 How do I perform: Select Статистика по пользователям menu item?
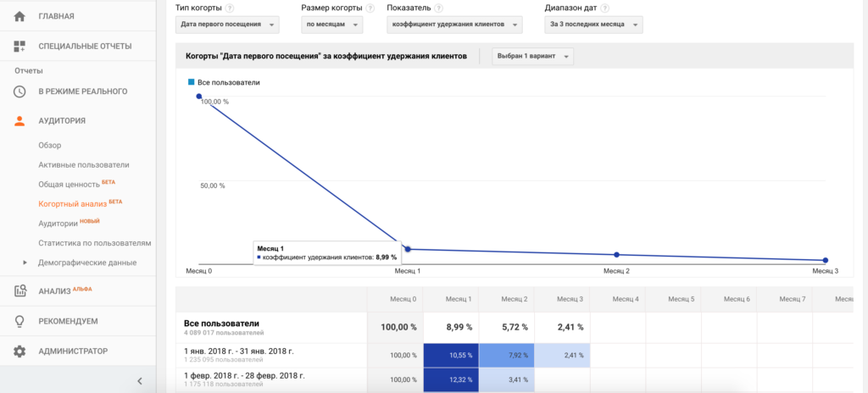click(x=94, y=243)
